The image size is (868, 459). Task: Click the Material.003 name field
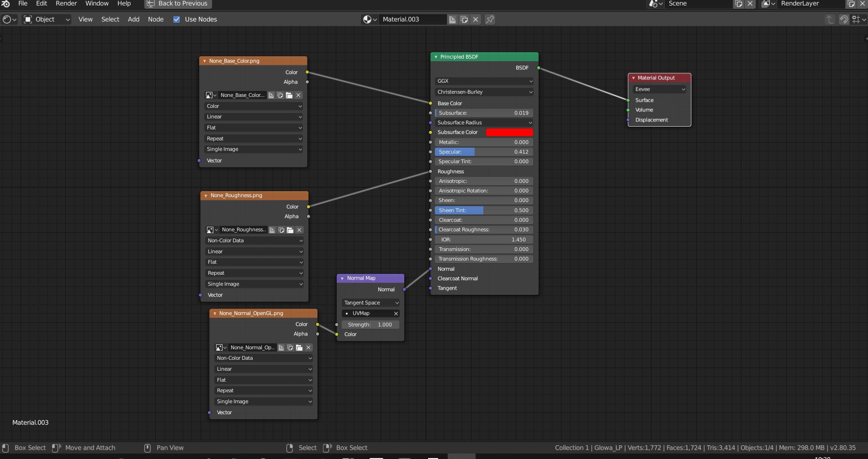[413, 19]
